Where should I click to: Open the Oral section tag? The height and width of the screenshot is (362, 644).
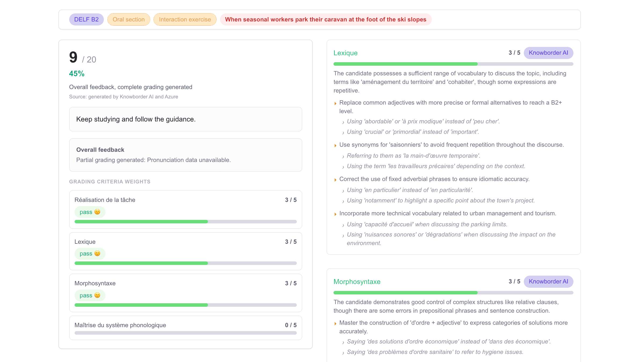(129, 20)
